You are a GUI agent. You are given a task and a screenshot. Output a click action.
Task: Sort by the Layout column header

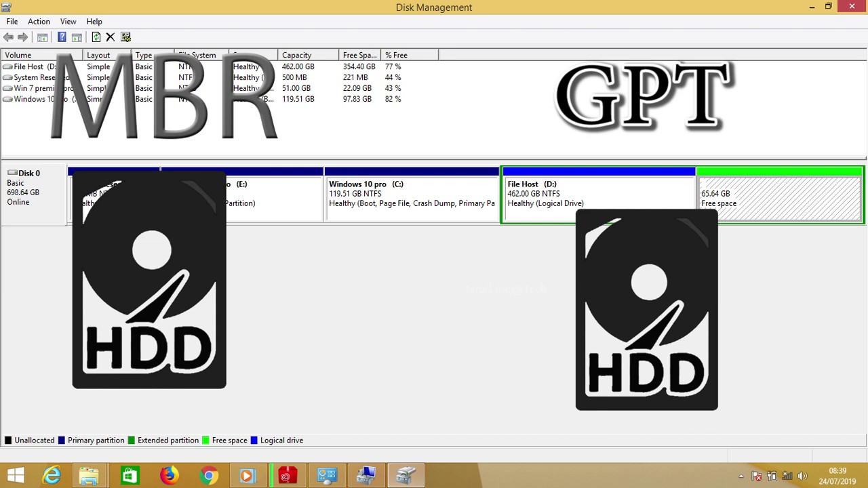tap(107, 55)
